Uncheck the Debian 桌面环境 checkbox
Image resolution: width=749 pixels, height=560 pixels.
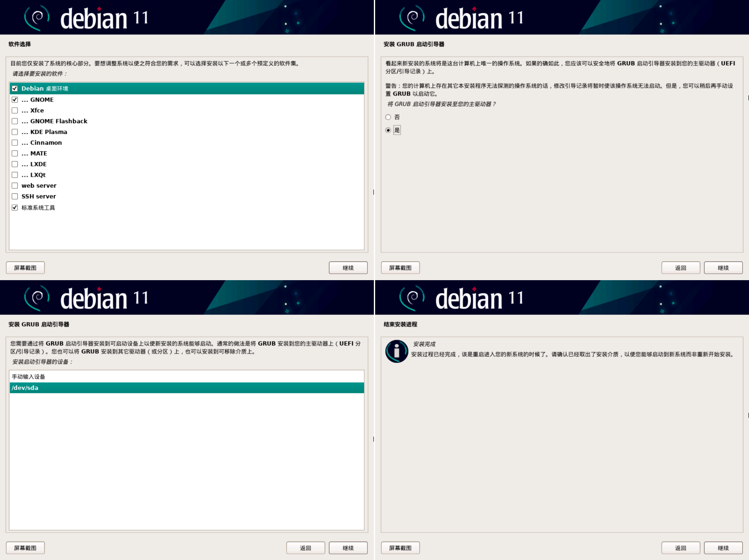click(15, 89)
